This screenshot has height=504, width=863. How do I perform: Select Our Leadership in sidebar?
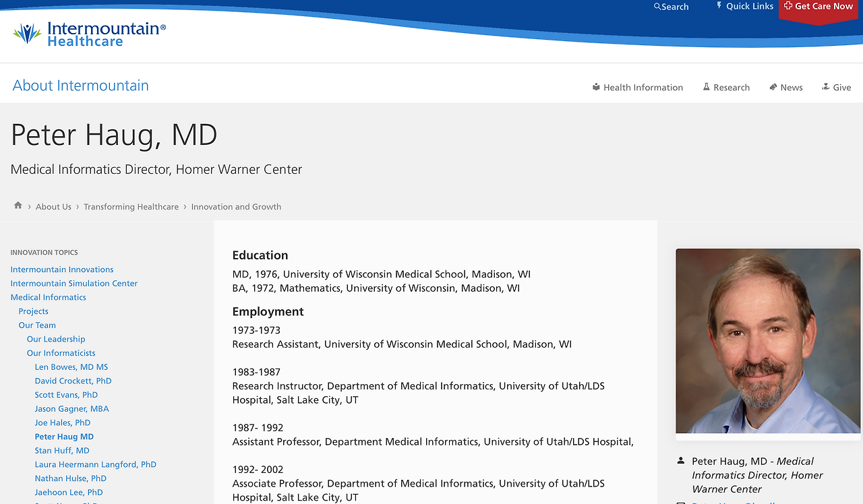[x=56, y=339]
